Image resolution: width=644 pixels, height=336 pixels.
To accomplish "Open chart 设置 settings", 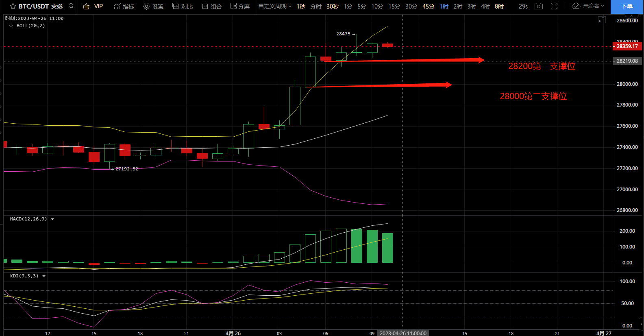I will point(153,7).
